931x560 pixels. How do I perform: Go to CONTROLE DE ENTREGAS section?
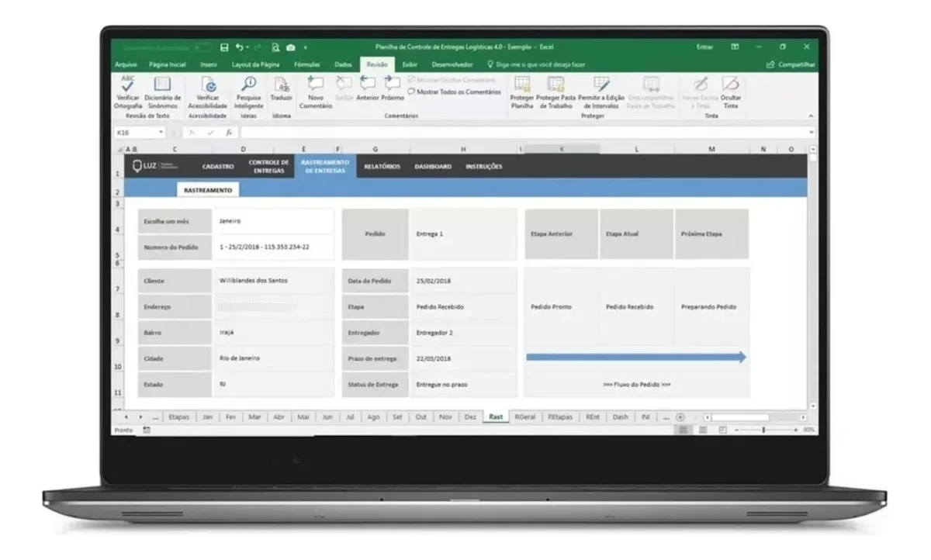(x=269, y=166)
